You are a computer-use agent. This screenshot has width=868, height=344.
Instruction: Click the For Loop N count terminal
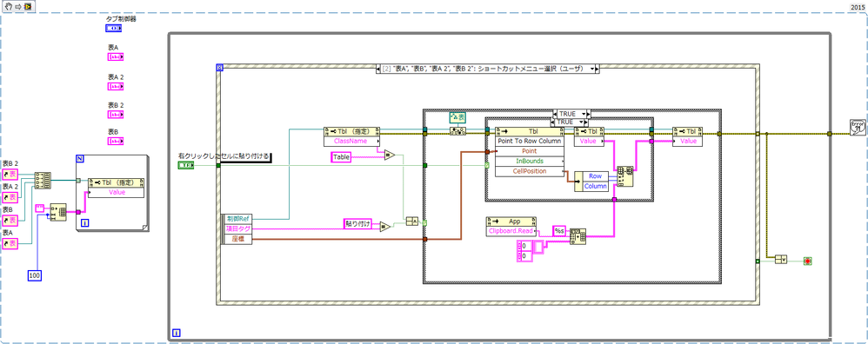tap(79, 159)
